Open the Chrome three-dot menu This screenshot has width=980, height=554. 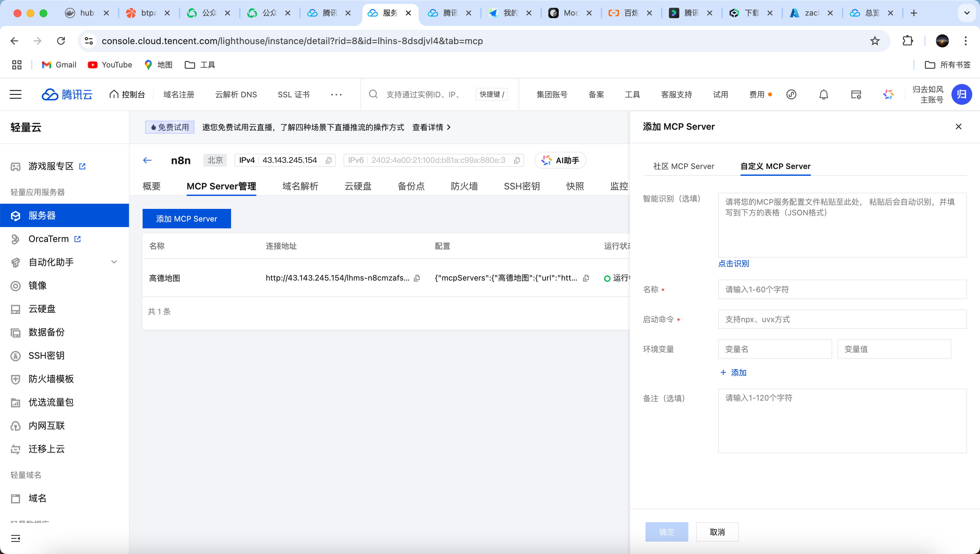click(x=965, y=41)
